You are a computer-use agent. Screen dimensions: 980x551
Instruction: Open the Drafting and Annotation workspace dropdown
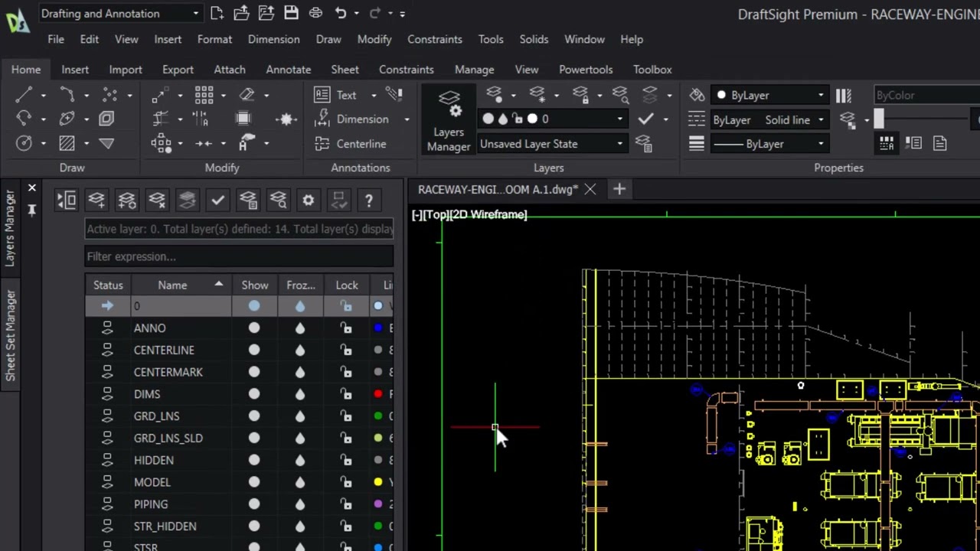[120, 13]
